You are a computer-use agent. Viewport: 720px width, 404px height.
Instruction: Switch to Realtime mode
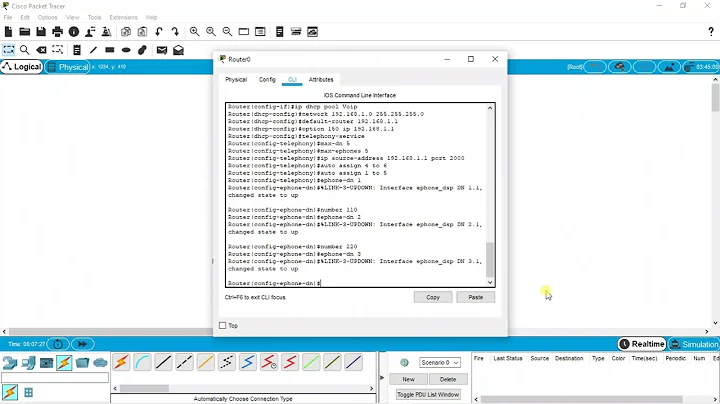pos(642,344)
